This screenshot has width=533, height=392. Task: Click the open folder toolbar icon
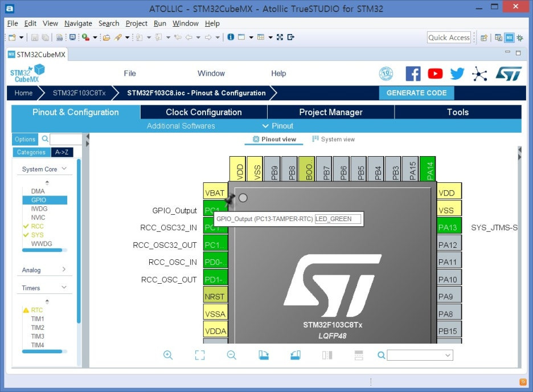click(106, 38)
